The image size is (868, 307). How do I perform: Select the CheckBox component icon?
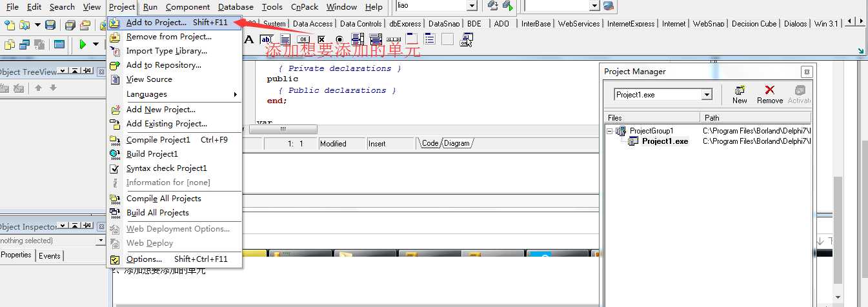coord(320,40)
